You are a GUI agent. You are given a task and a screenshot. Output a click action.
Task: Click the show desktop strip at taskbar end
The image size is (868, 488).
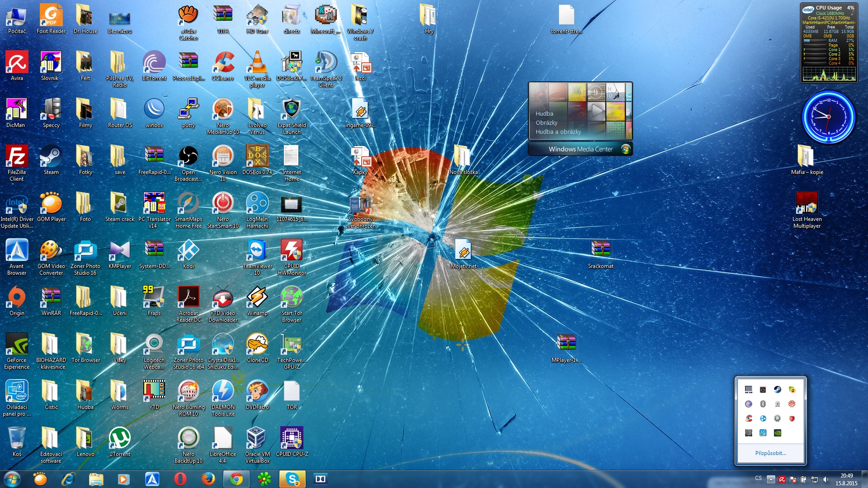coord(864,479)
